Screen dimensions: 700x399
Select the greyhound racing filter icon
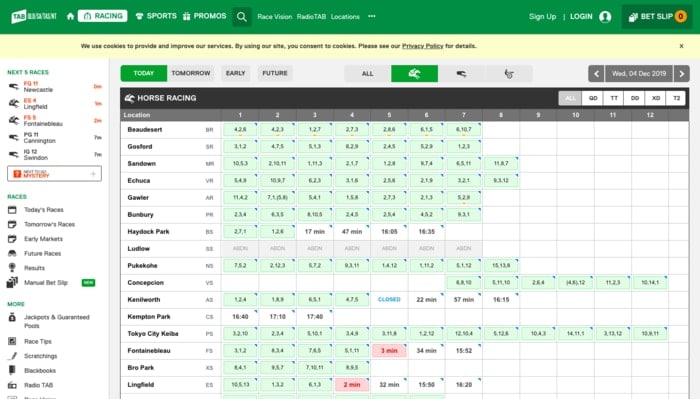coord(461,74)
